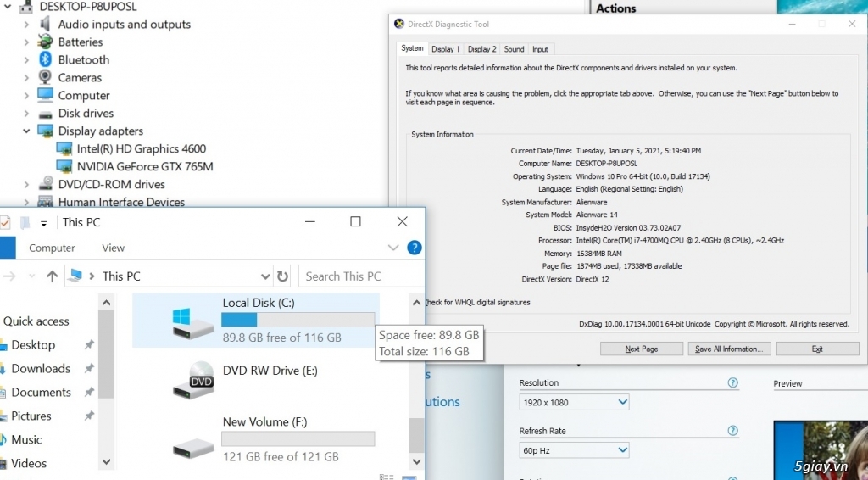Image resolution: width=868 pixels, height=480 pixels.
Task: Click the Local Disk (C:) capacity bar
Action: (298, 320)
